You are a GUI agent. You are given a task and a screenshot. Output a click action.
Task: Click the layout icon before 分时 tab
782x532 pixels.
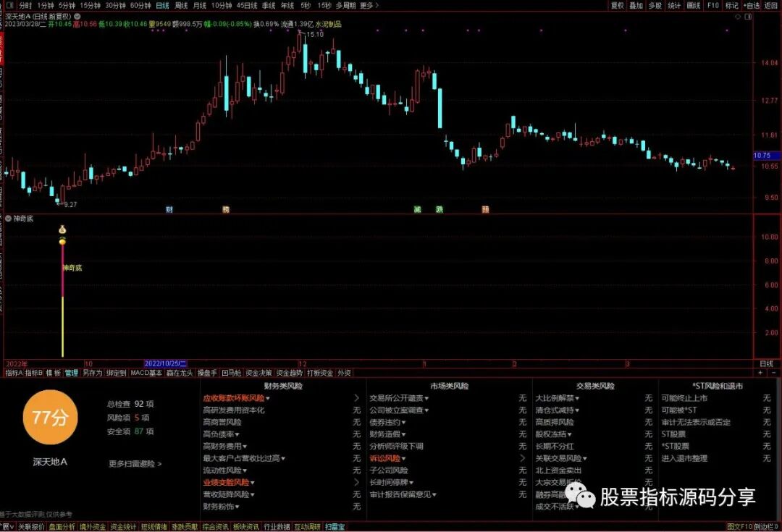pyautogui.click(x=10, y=6)
